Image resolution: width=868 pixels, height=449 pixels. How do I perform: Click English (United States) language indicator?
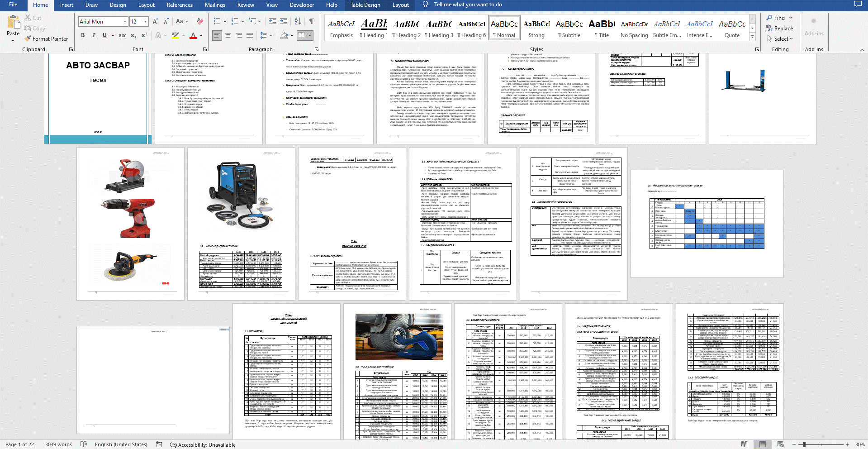[121, 444]
